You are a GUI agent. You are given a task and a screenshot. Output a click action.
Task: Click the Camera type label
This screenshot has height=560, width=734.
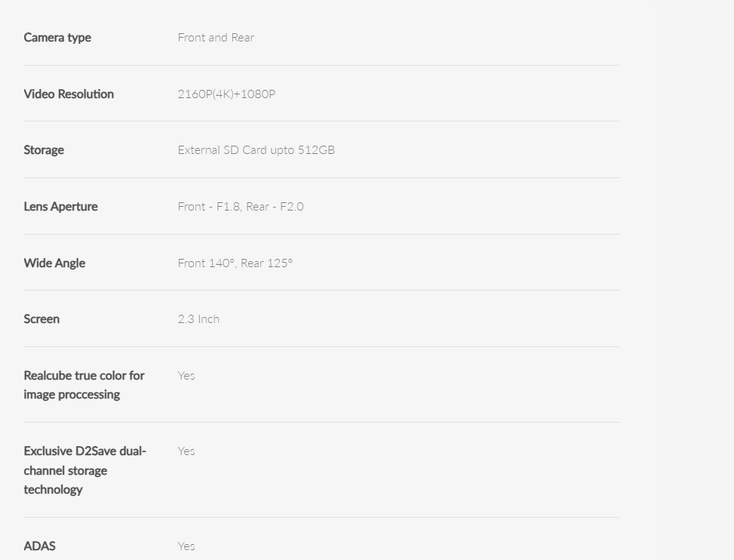(x=57, y=38)
